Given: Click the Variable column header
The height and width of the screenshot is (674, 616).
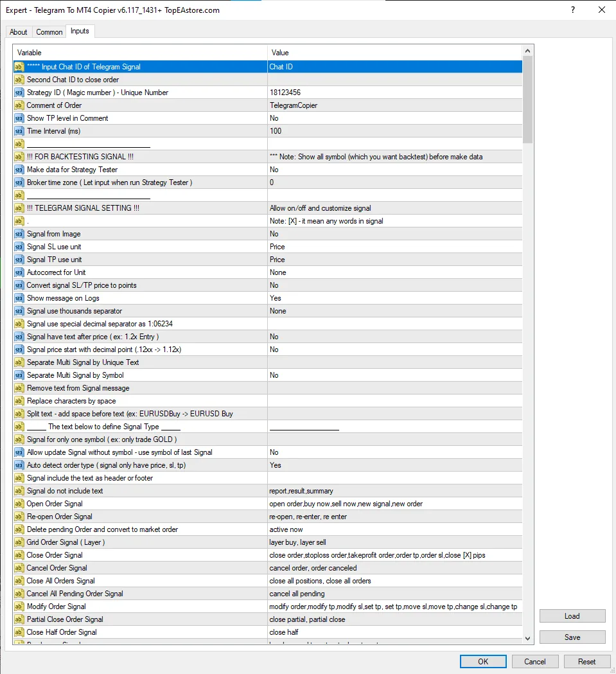Looking at the screenshot, I should point(140,53).
